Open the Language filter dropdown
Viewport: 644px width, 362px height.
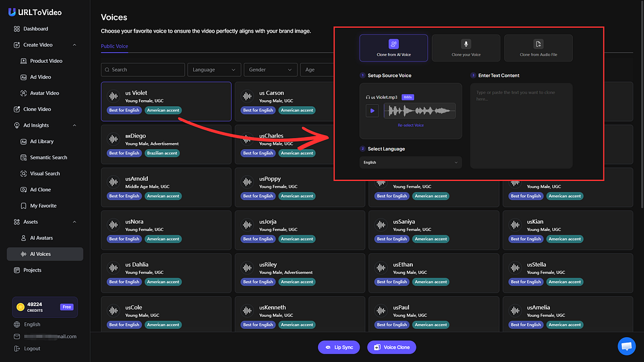coord(214,70)
